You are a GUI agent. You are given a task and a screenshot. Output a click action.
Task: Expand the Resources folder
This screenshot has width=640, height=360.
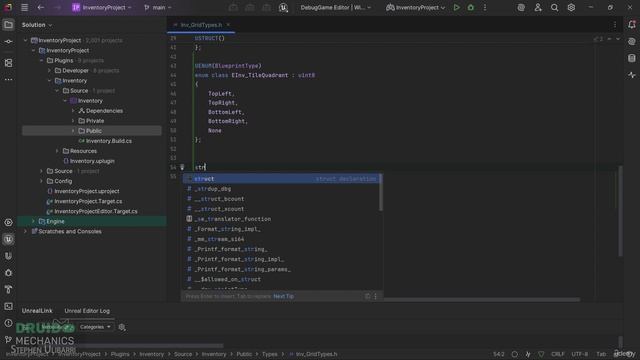pyautogui.click(x=57, y=151)
